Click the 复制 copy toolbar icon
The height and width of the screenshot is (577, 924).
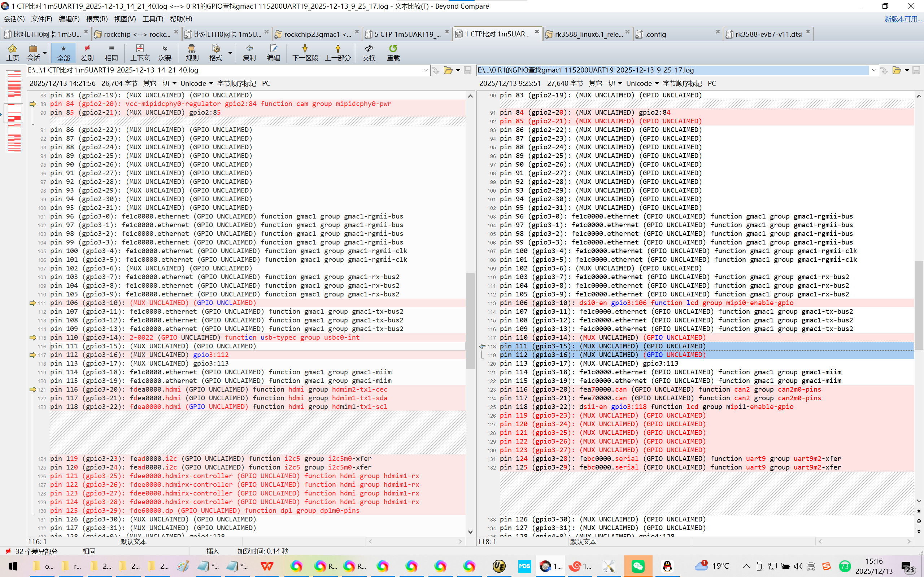click(x=249, y=52)
